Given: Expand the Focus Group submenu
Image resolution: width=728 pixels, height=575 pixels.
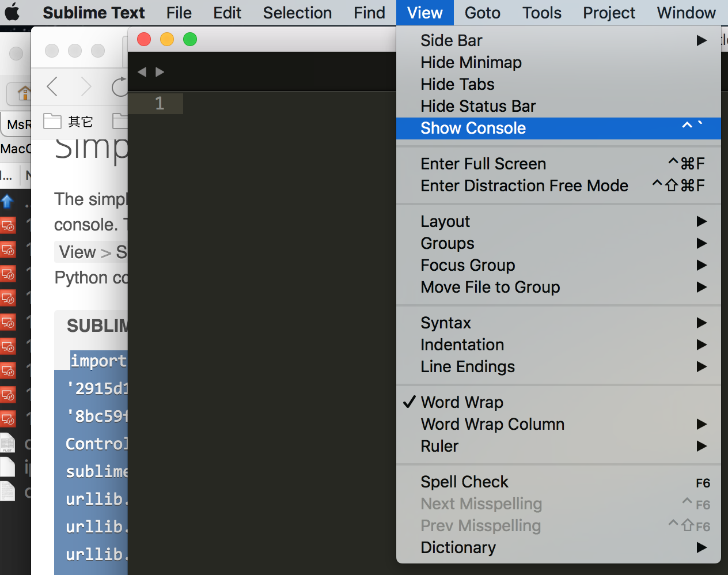Looking at the screenshot, I should (x=559, y=265).
